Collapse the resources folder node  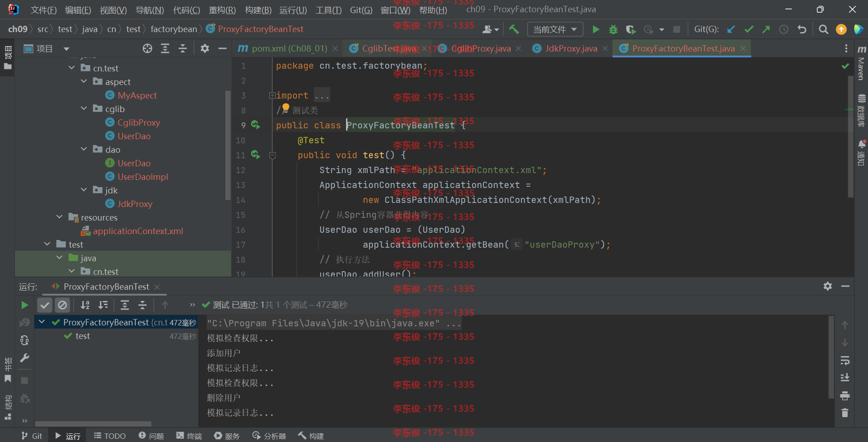59,217
